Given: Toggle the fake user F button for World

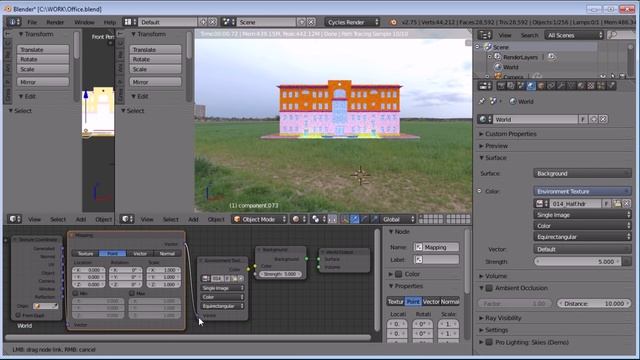Looking at the screenshot, I should tap(583, 119).
